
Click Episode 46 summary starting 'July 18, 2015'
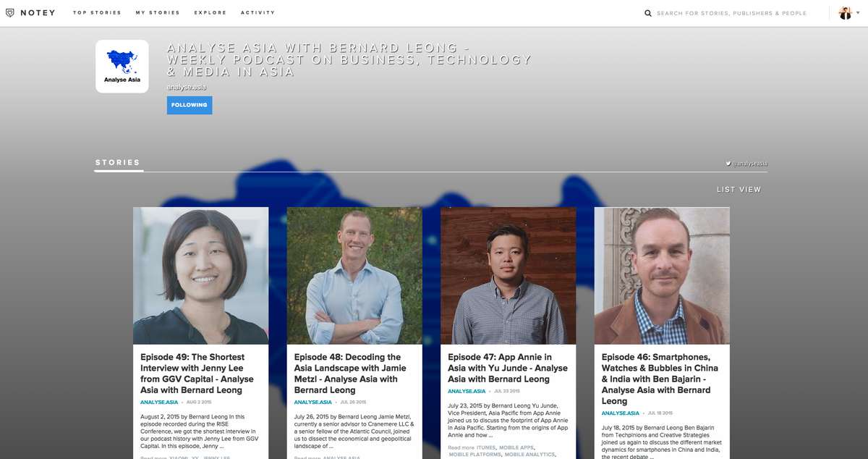pos(660,442)
